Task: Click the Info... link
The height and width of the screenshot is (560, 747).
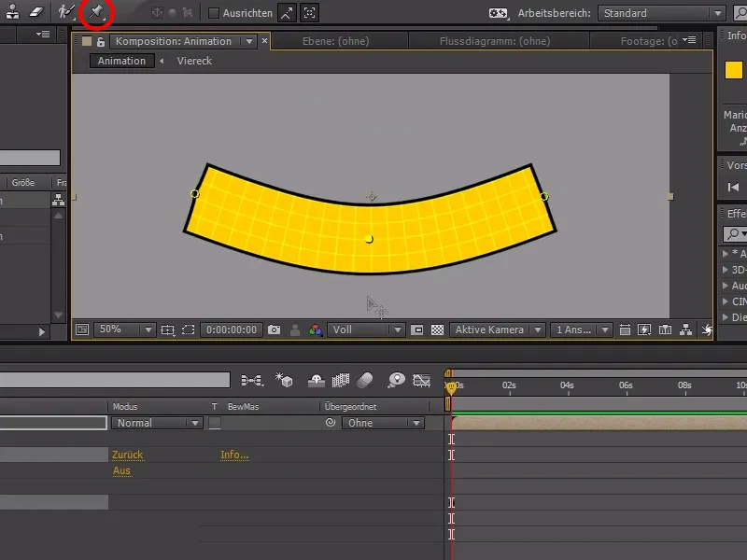Action: click(234, 455)
